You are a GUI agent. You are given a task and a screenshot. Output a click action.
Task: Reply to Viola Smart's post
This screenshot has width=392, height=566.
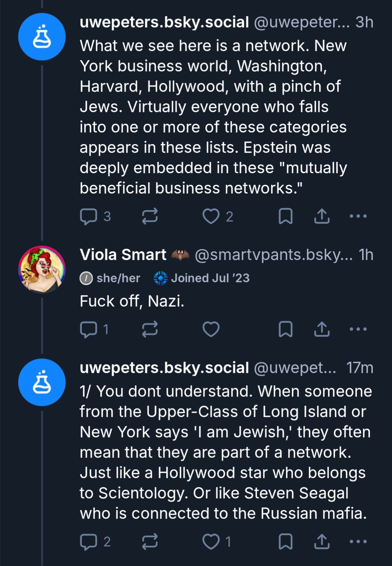pos(89,330)
